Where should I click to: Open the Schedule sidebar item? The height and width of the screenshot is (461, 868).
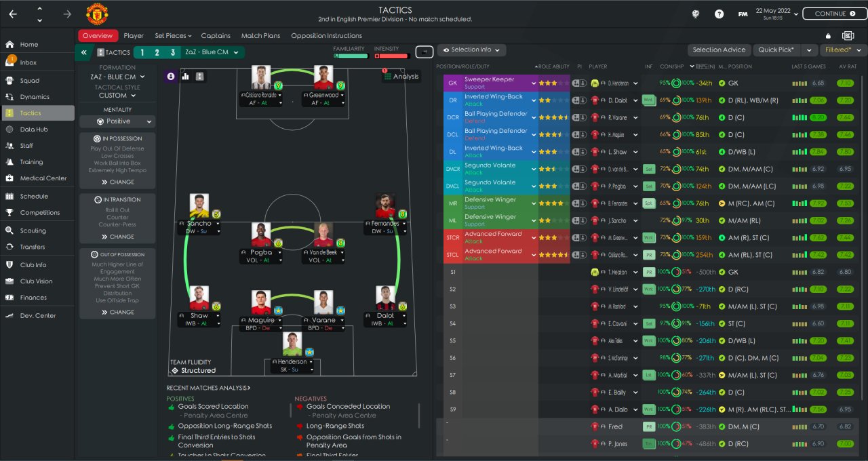point(37,197)
